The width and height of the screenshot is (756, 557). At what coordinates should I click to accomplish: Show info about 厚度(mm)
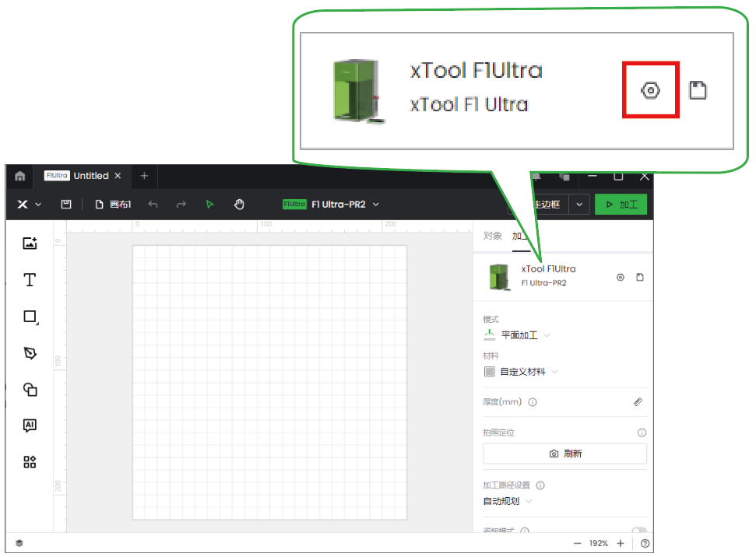click(x=533, y=402)
